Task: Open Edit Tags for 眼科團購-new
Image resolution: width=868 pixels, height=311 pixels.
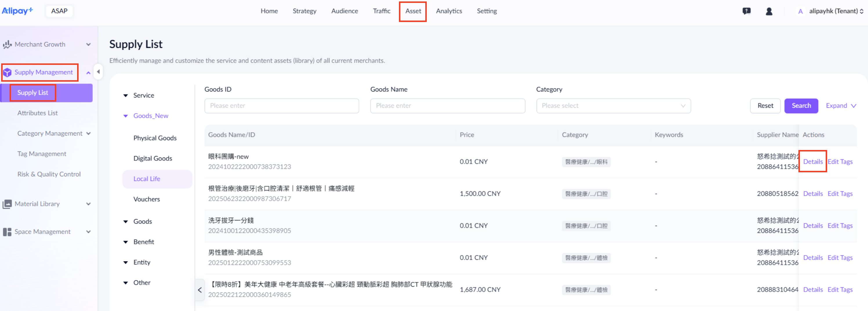Action: 840,162
